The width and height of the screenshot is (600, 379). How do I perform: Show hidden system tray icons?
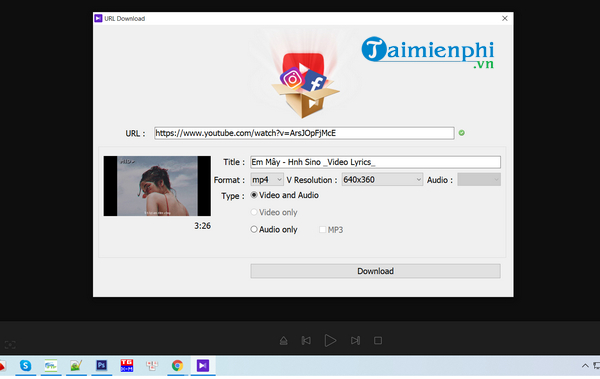tap(585, 366)
